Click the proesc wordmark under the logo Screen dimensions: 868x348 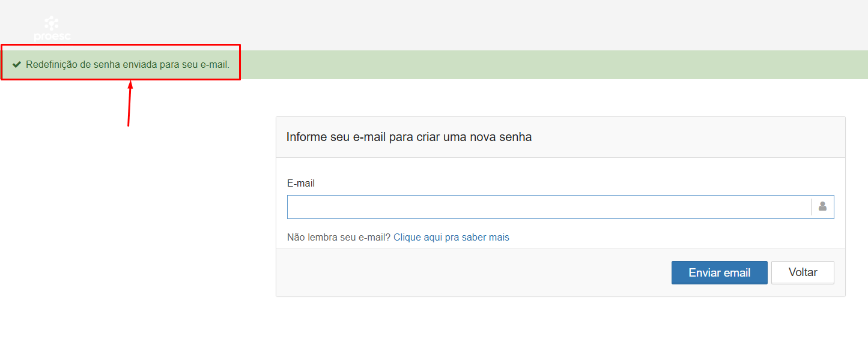tap(52, 37)
